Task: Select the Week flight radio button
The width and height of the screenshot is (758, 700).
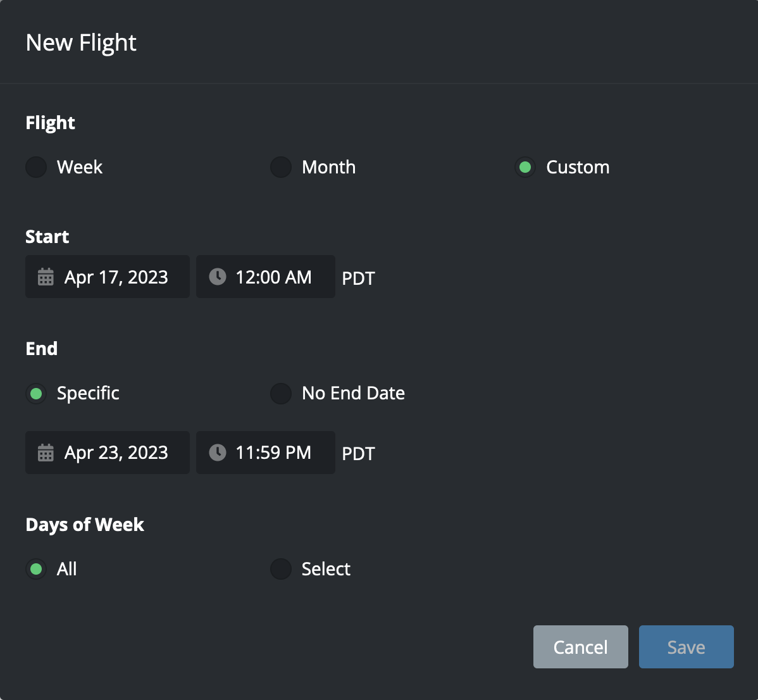Action: click(x=36, y=167)
